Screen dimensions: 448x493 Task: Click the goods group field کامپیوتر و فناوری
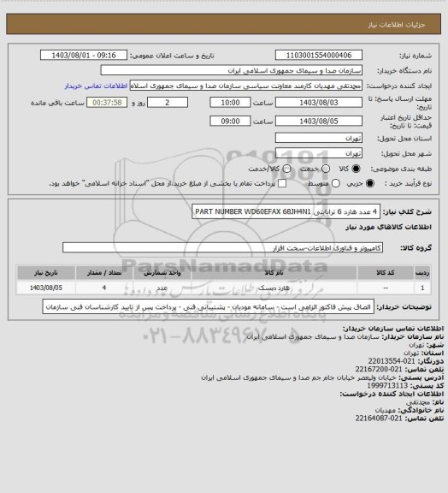pyautogui.click(x=222, y=247)
